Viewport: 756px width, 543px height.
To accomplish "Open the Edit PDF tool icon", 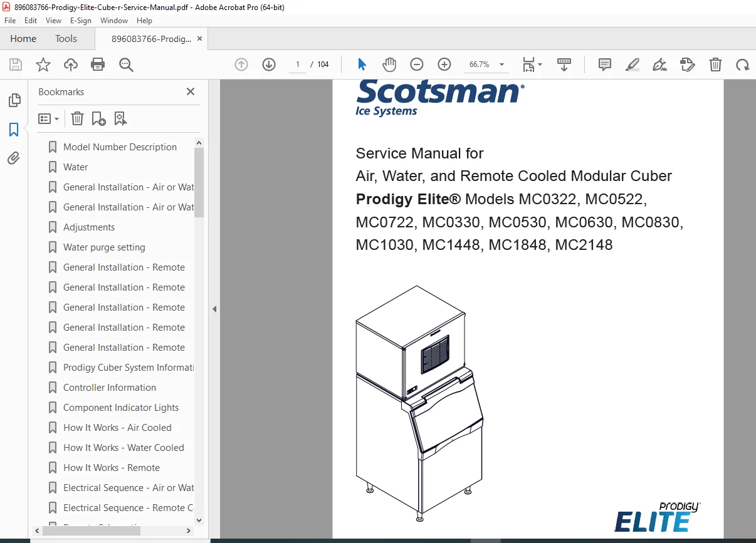I will click(x=688, y=65).
